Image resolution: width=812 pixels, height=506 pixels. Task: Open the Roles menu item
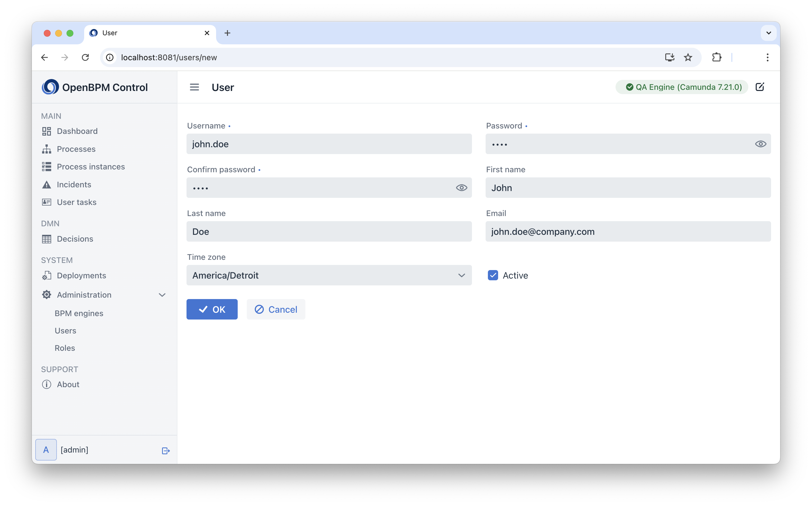pos(65,348)
